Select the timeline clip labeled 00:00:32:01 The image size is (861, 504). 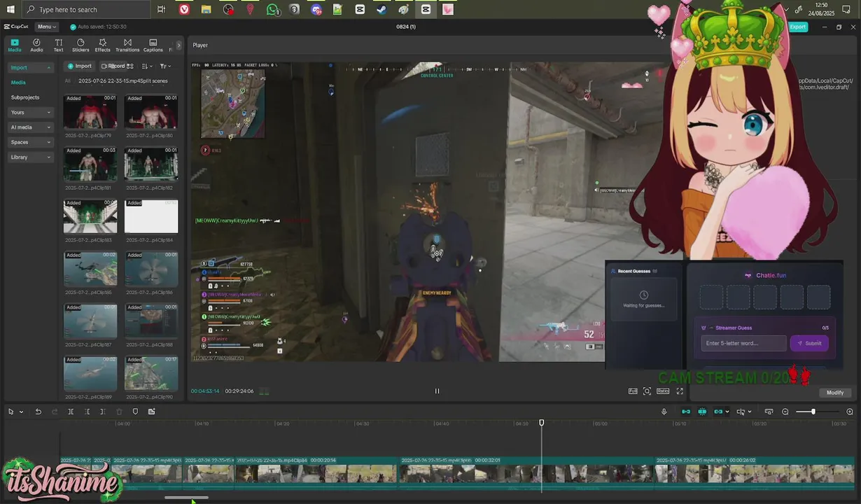click(527, 474)
